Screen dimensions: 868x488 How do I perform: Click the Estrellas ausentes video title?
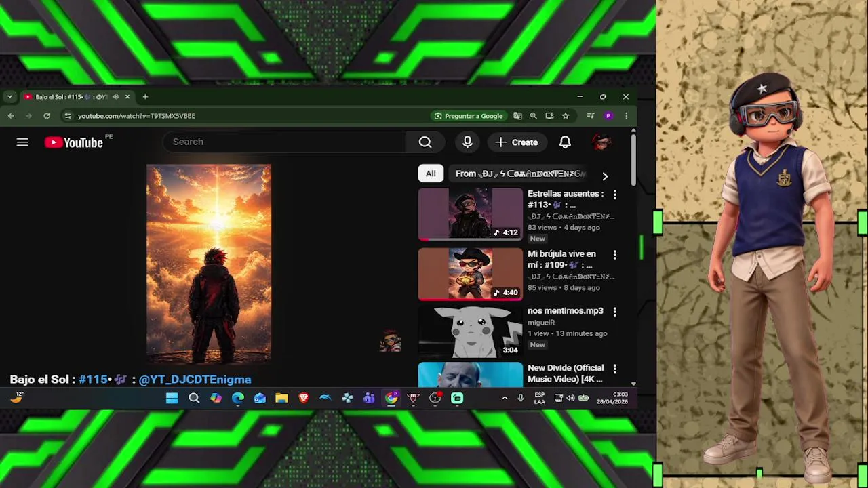tap(566, 199)
